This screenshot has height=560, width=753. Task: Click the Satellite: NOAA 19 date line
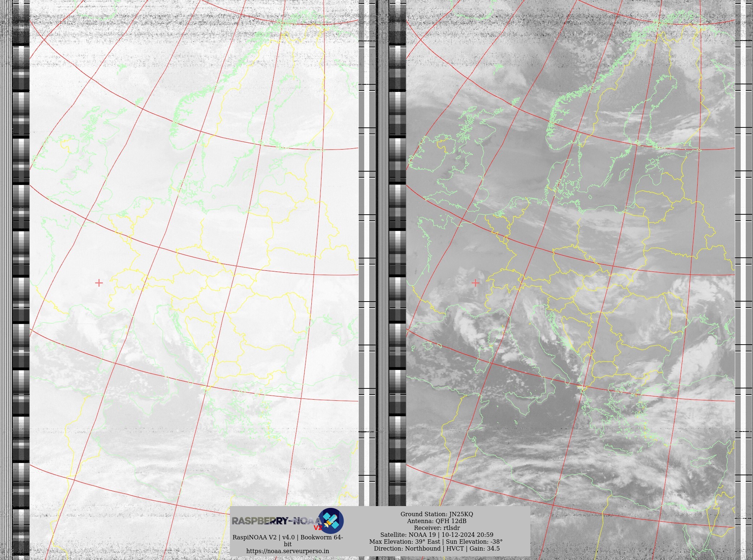pos(437,535)
